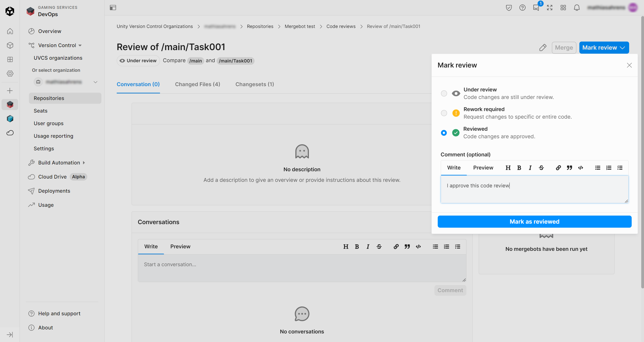Open the notifications bell icon

click(577, 8)
